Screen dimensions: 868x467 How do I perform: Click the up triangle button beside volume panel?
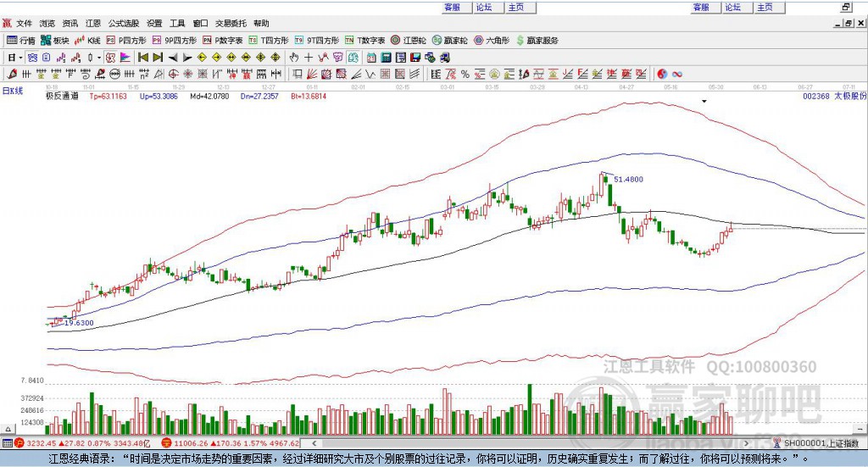tap(8, 429)
